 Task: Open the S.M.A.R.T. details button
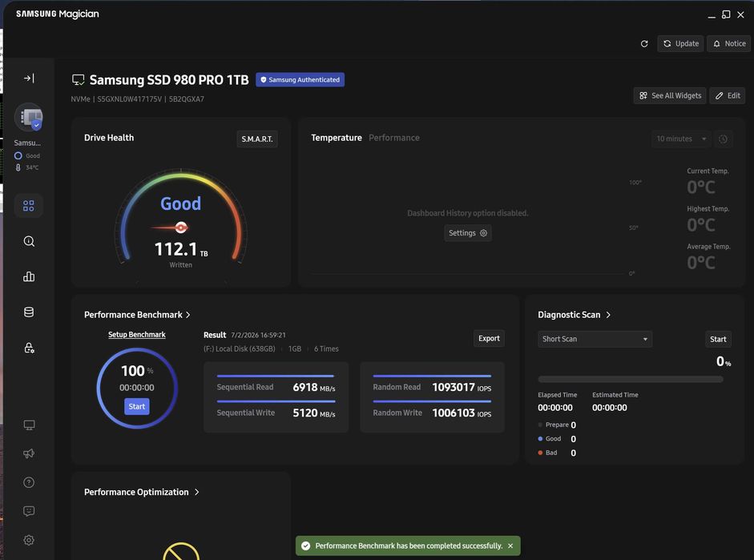[x=256, y=139]
